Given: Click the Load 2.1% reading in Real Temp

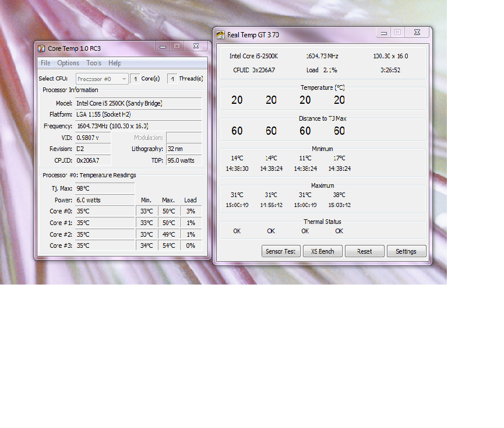Looking at the screenshot, I should click(322, 70).
